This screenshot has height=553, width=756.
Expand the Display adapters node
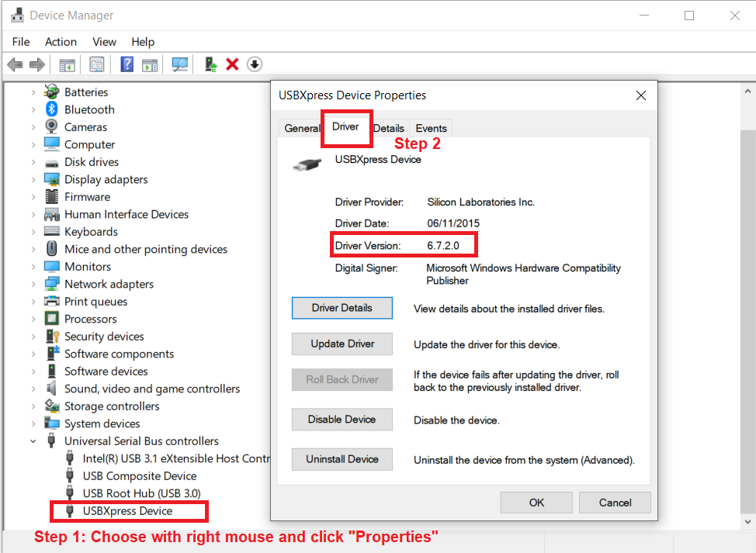point(33,179)
